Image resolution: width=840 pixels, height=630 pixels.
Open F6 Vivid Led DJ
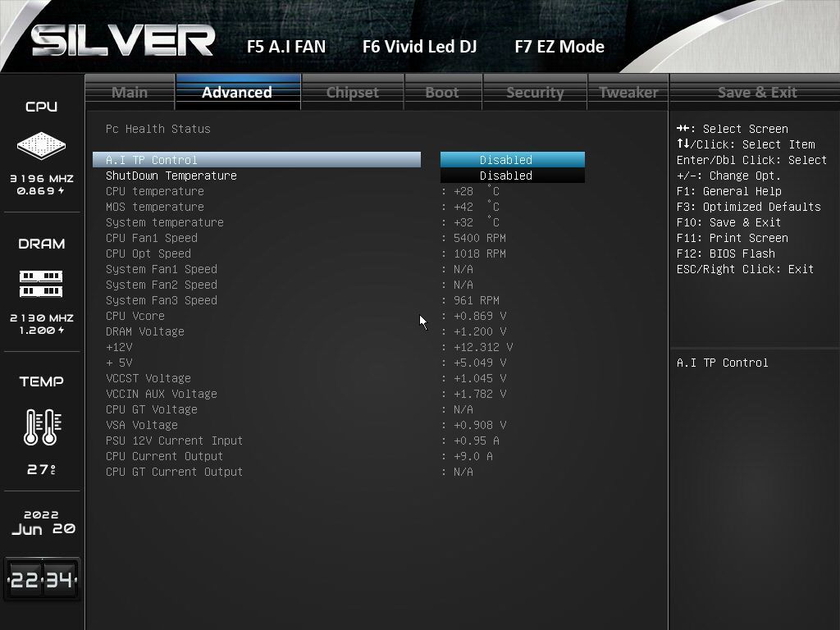[x=419, y=47]
